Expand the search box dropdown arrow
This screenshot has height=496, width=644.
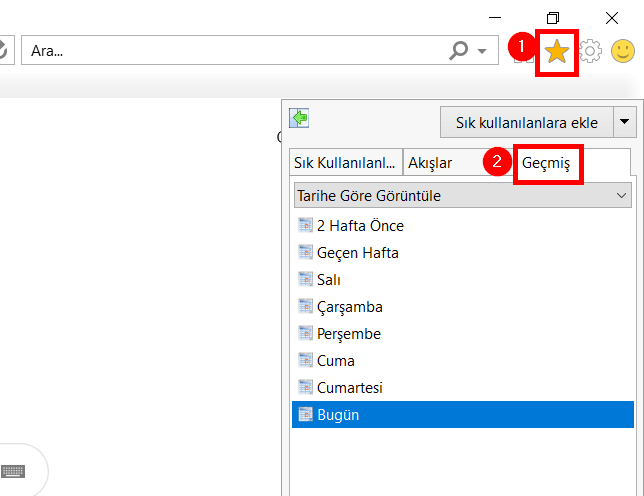482,51
